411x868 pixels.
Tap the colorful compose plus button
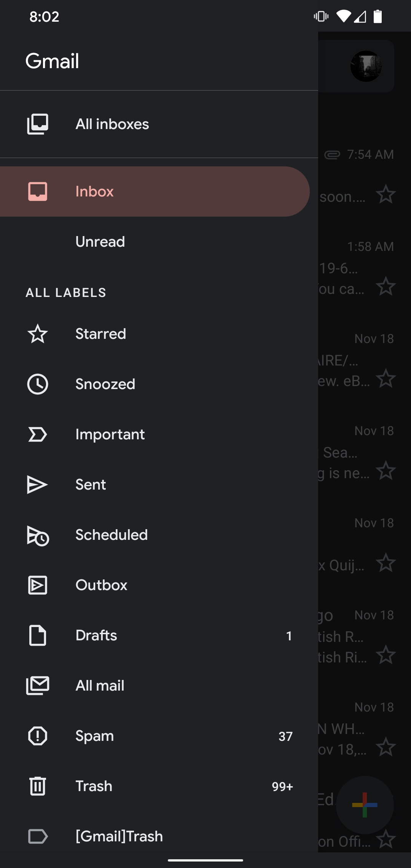pos(365,805)
